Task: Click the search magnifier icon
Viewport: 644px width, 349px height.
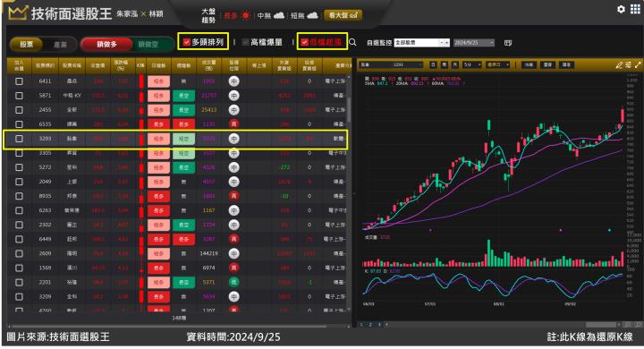Action: tap(352, 42)
